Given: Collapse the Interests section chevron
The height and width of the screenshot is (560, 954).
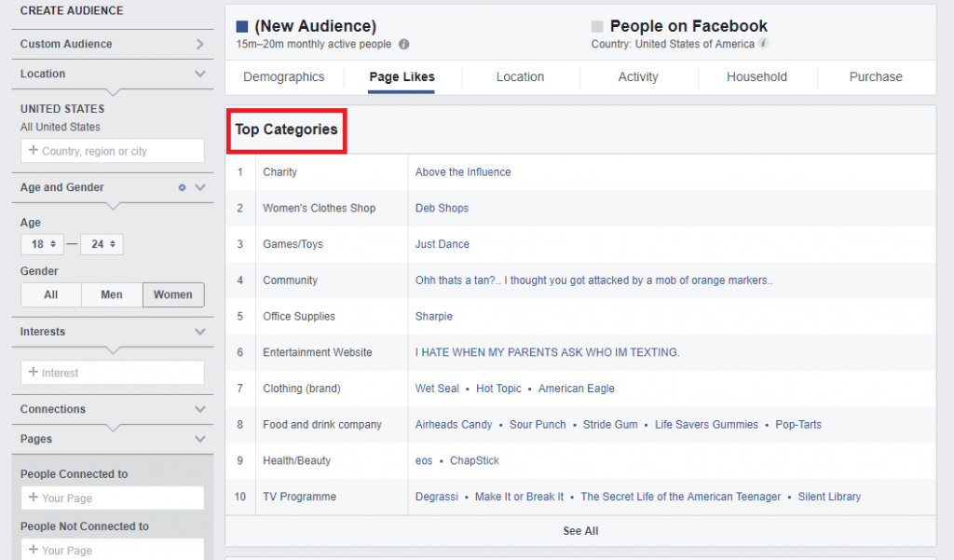Looking at the screenshot, I should 199,332.
